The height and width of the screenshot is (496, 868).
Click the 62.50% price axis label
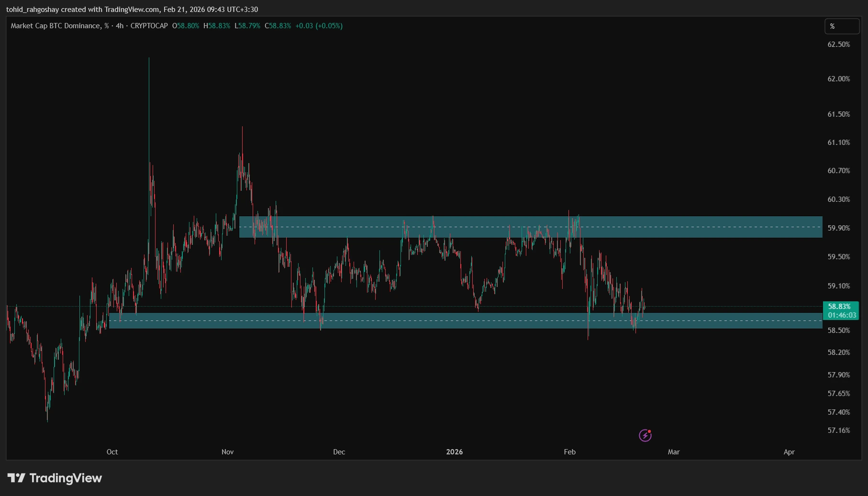pos(838,44)
